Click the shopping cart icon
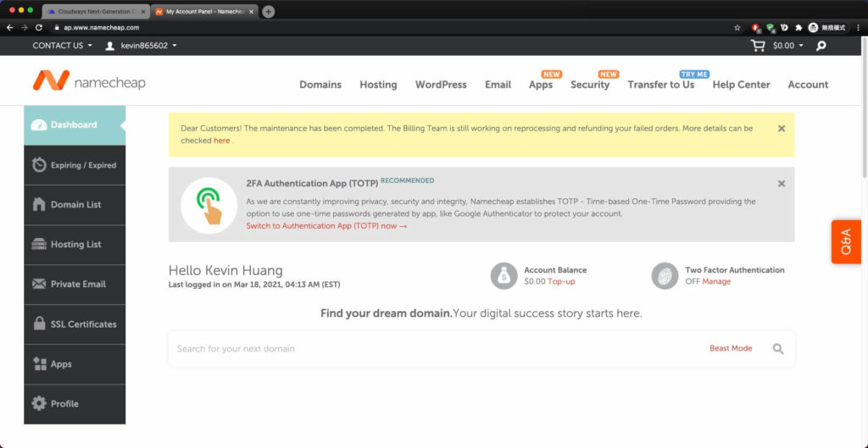 click(758, 46)
